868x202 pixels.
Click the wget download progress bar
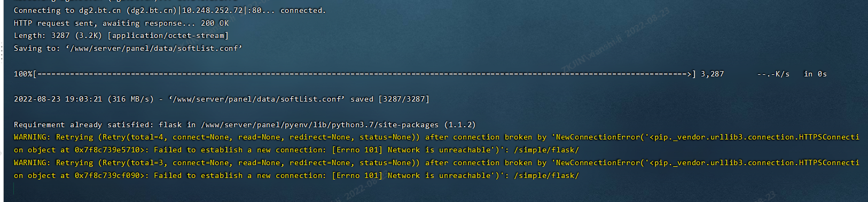pos(364,74)
